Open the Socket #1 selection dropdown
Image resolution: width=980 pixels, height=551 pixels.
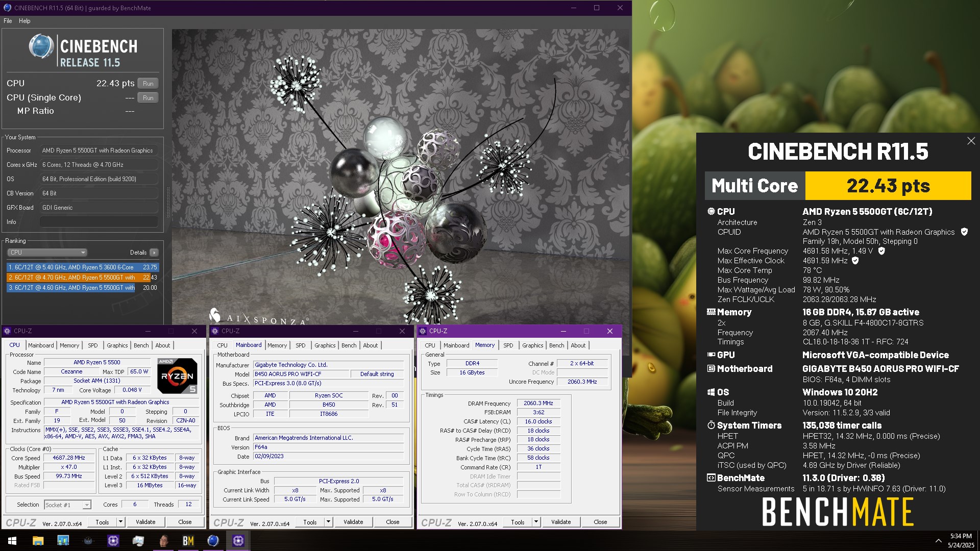pos(67,505)
